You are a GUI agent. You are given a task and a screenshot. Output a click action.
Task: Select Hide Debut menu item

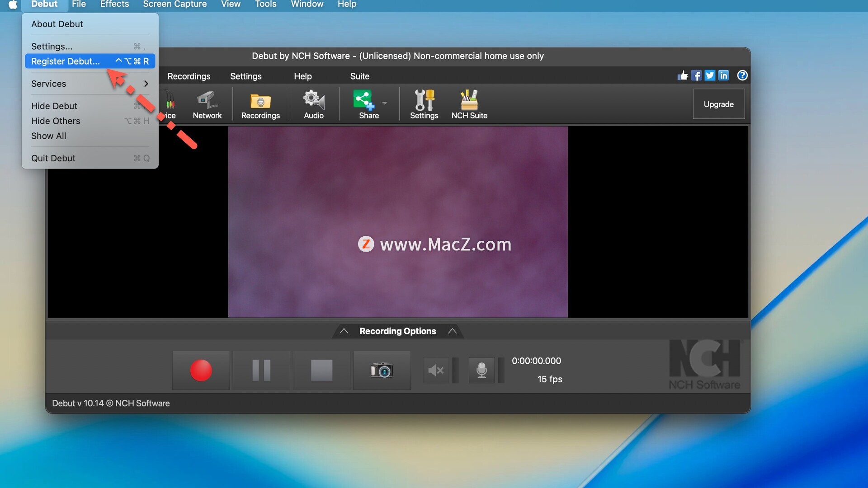(90, 106)
